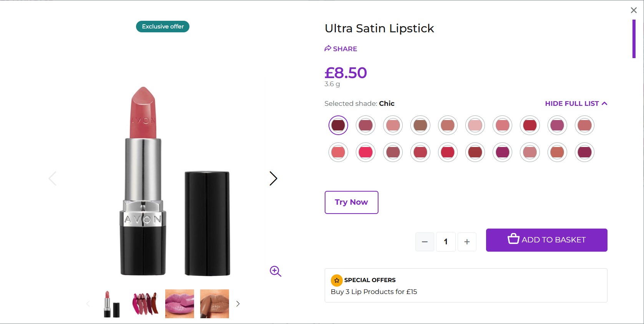
Task: Collapse the shade list via HIDE FULL LIST
Action: tap(576, 103)
